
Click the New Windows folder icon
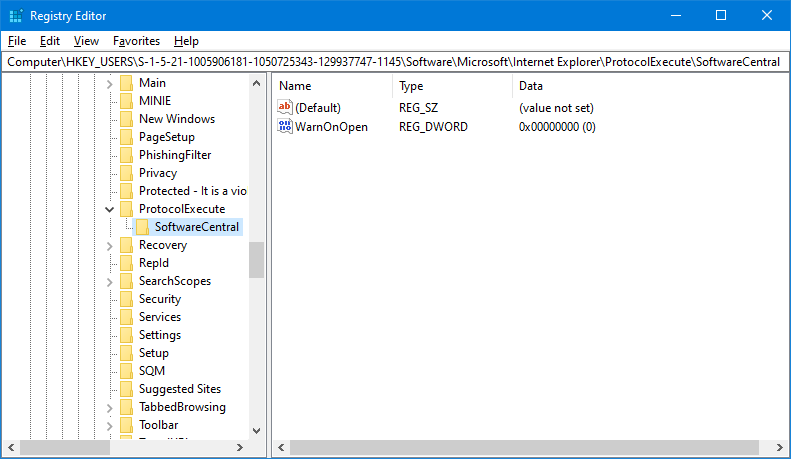(126, 119)
